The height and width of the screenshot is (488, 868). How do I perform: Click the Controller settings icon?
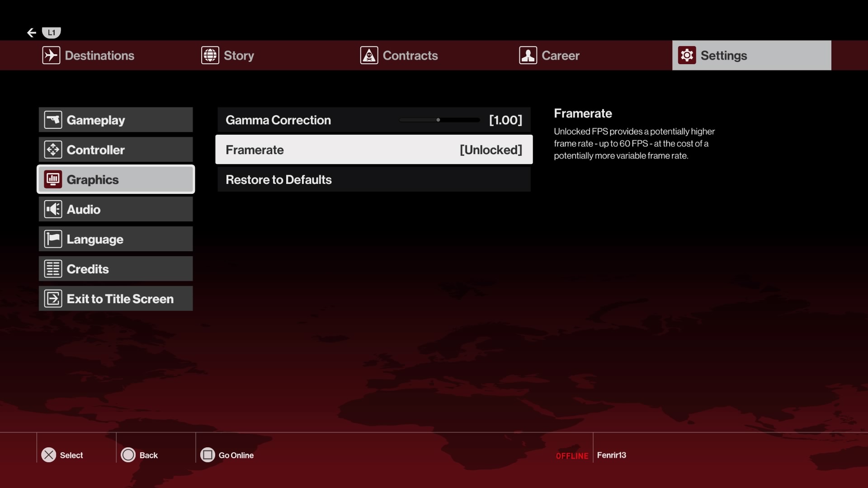click(x=53, y=150)
